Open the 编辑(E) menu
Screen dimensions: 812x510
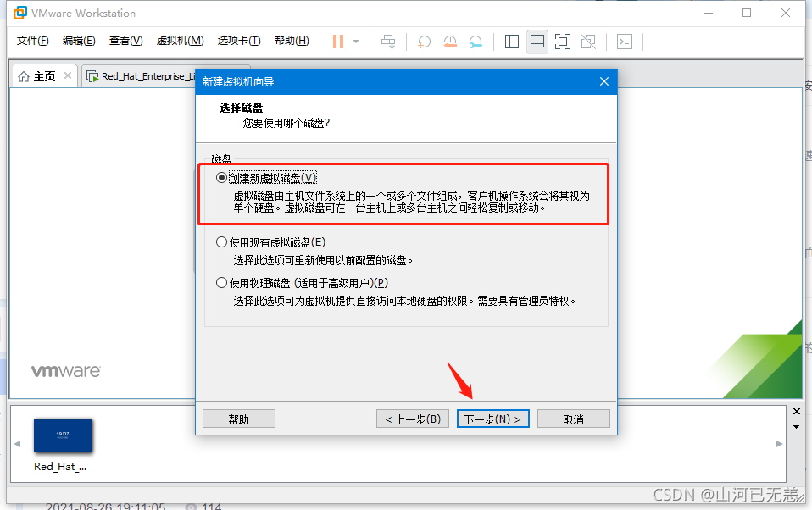(79, 41)
